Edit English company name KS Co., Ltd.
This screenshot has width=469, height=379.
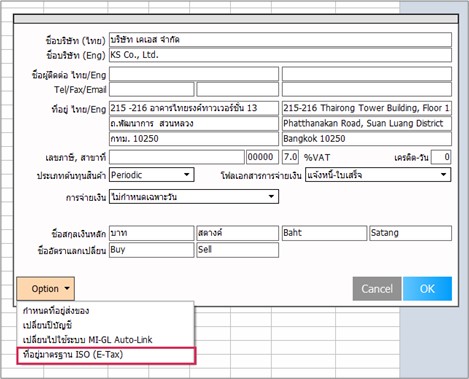tap(280, 55)
